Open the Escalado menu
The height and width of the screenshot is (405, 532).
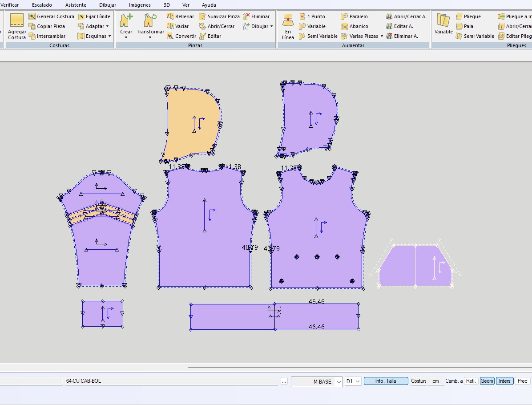[42, 5]
